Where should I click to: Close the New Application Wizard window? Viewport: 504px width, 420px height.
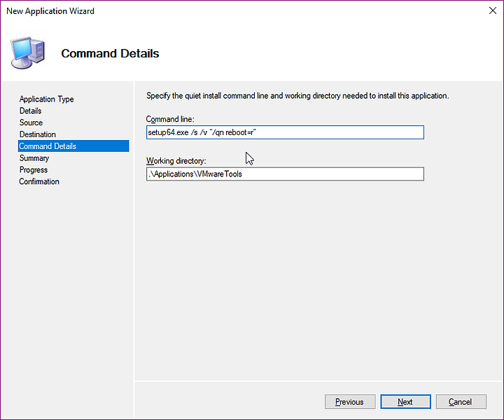pos(492,10)
